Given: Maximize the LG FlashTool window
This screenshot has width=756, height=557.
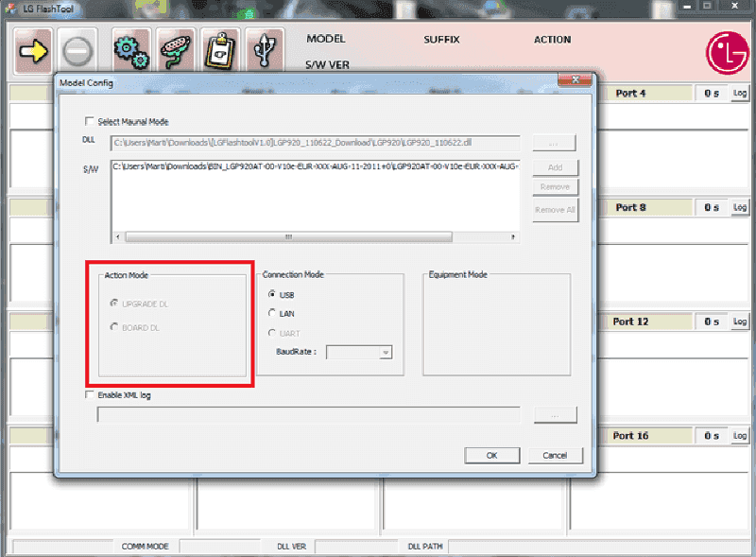Looking at the screenshot, I should 707,7.
